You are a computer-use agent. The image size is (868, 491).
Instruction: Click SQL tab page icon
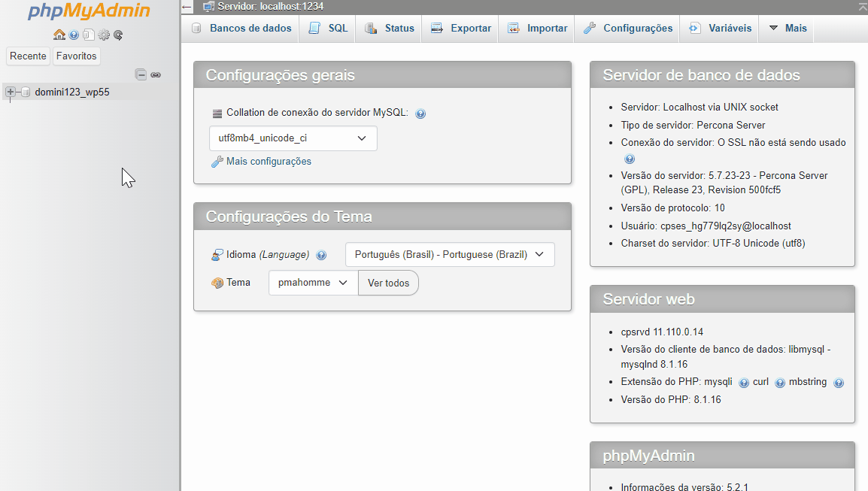click(314, 29)
